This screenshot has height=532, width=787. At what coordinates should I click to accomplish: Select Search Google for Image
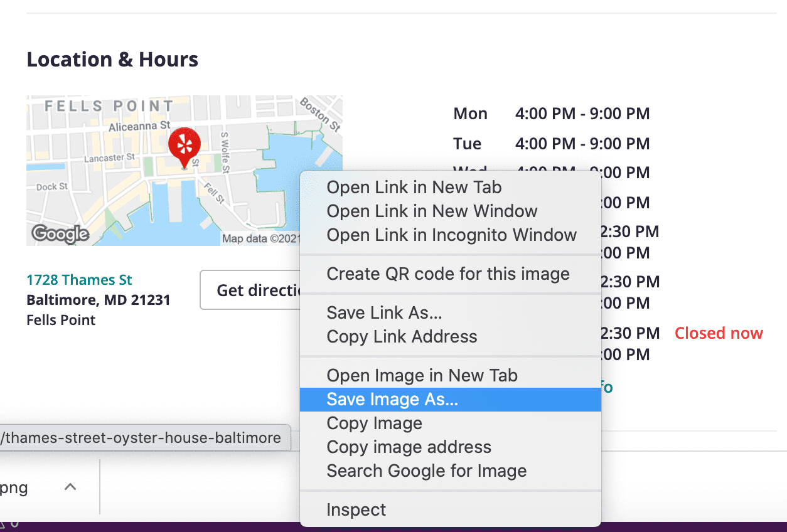426,471
